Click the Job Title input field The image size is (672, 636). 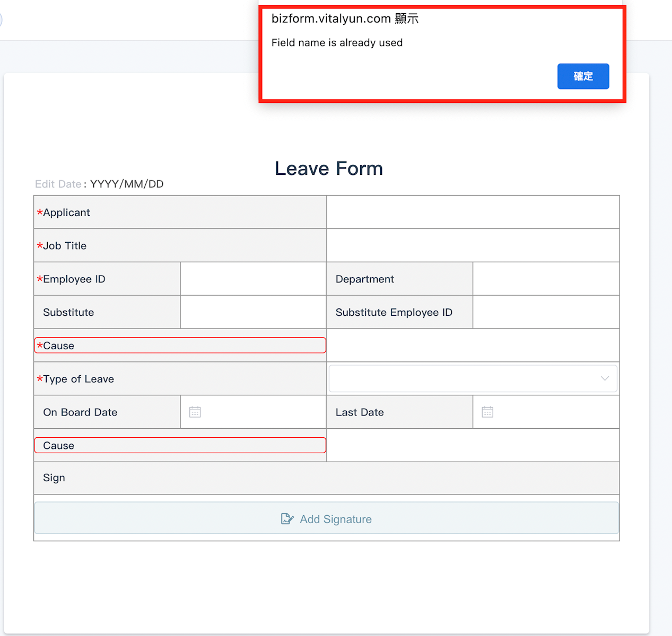tap(473, 245)
